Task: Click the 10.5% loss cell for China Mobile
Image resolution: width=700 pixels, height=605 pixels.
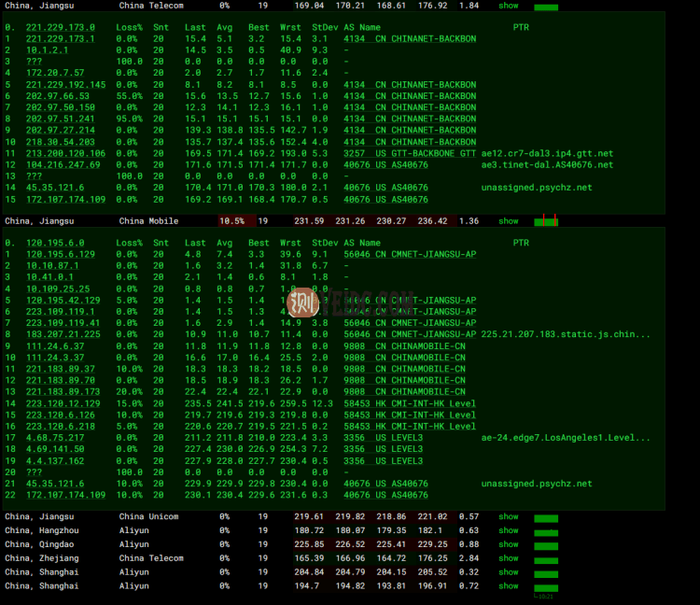Action: (231, 221)
